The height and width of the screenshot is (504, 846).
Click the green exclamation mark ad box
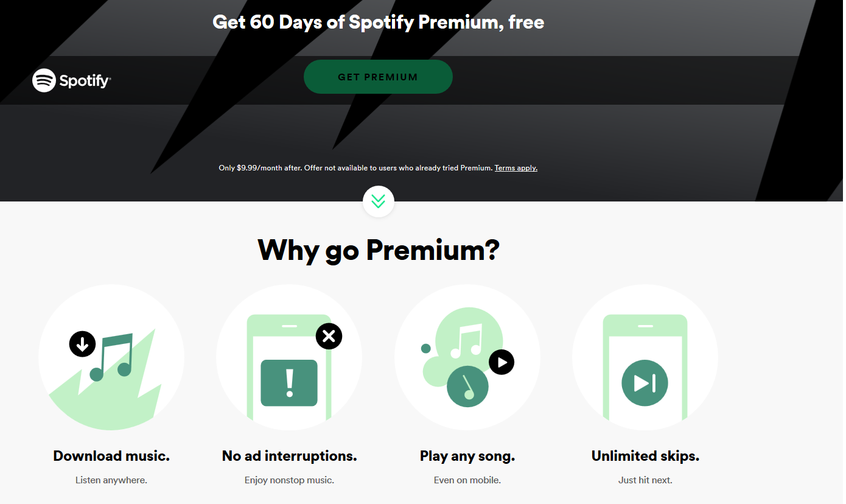coord(289,383)
